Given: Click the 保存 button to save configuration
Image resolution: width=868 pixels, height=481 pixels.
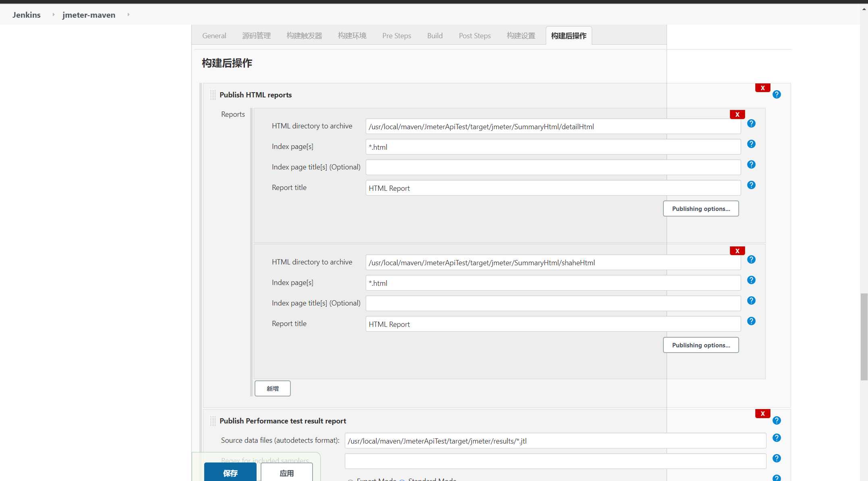Looking at the screenshot, I should [230, 473].
